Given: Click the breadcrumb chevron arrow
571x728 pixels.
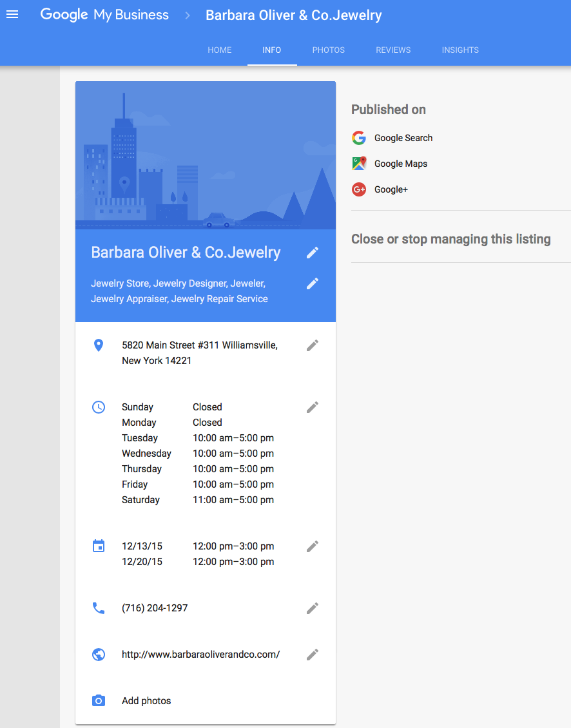Looking at the screenshot, I should click(x=188, y=15).
